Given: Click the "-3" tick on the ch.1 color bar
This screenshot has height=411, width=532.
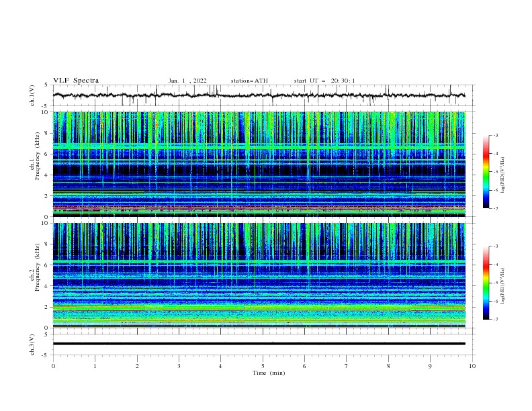Looking at the screenshot, I should point(495,135).
